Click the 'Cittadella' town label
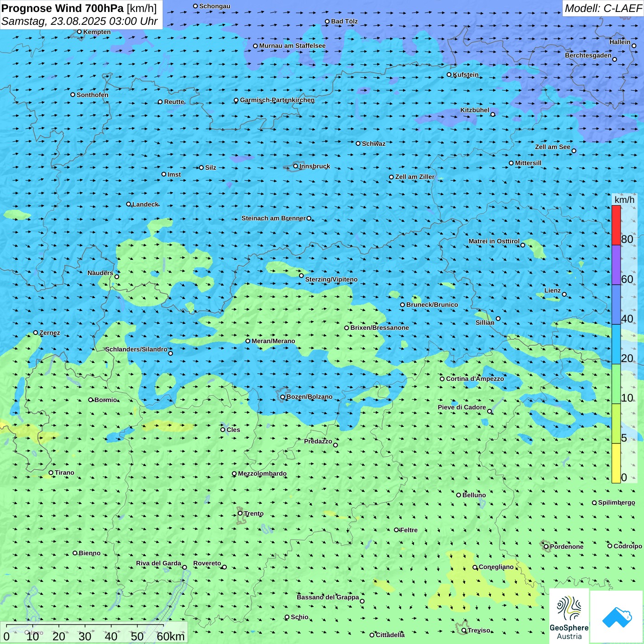 pos(390,635)
